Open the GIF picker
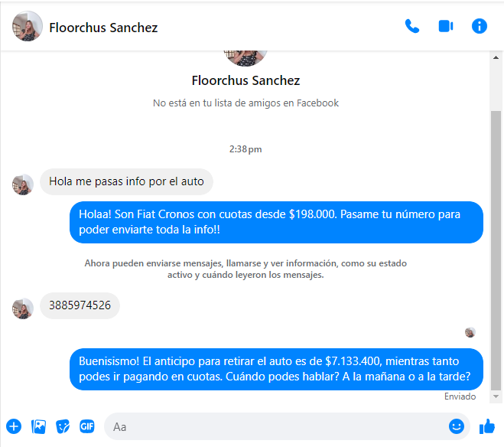 click(86, 426)
